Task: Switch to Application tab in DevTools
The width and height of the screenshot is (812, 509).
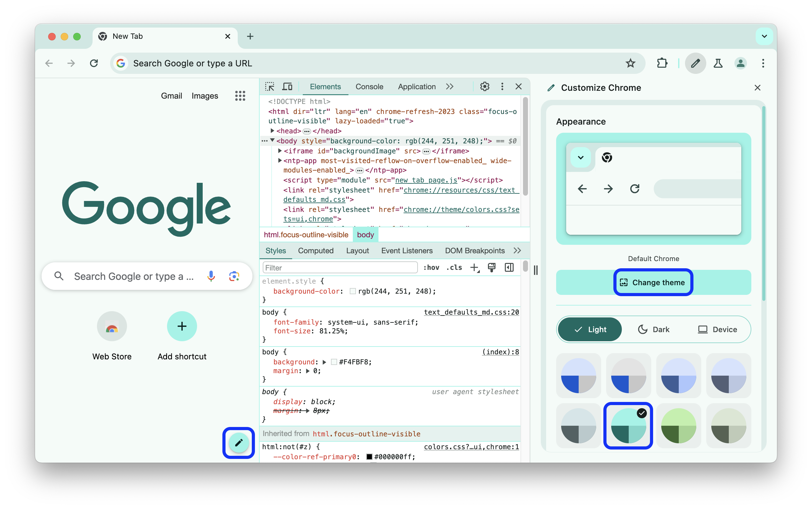Action: point(416,87)
